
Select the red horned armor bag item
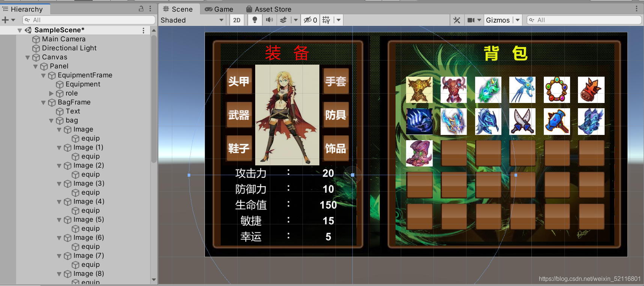pos(454,90)
